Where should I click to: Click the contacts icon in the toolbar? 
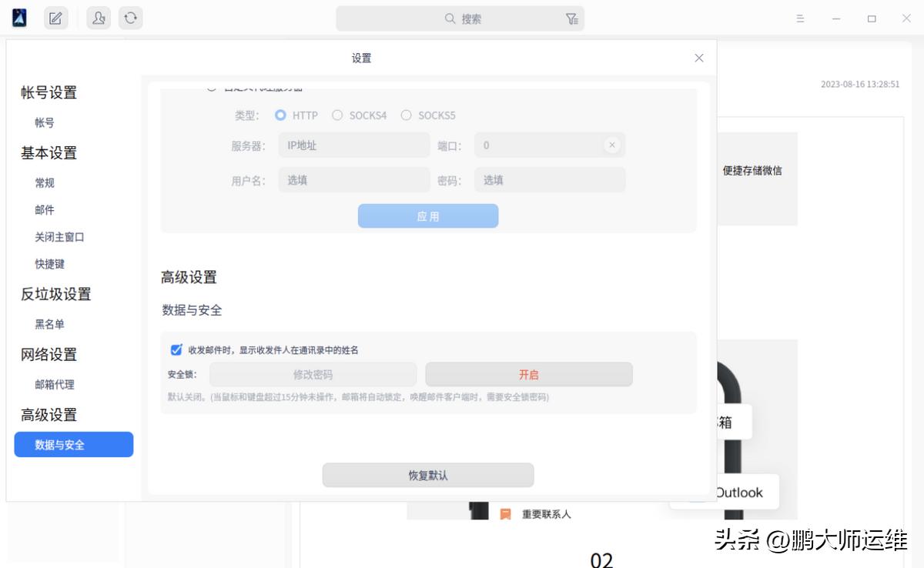pos(97,17)
